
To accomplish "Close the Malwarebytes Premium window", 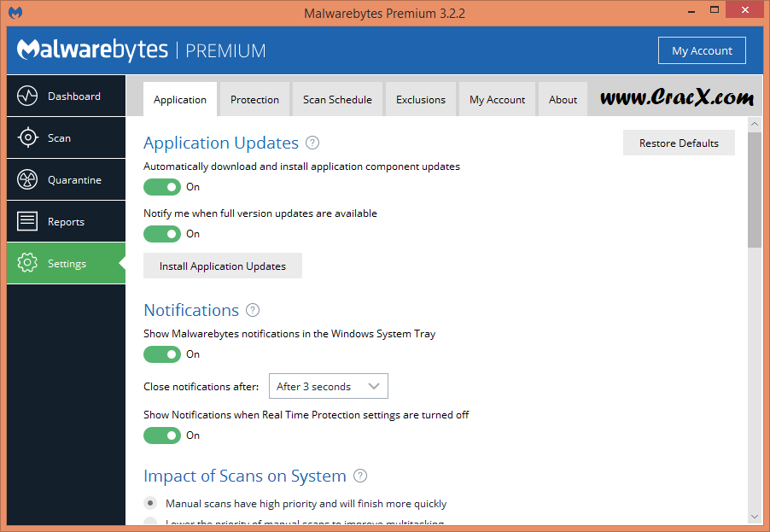I will pos(745,10).
